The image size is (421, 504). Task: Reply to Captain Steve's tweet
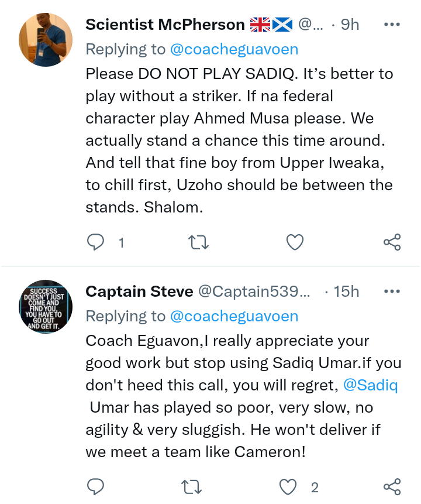(x=95, y=486)
